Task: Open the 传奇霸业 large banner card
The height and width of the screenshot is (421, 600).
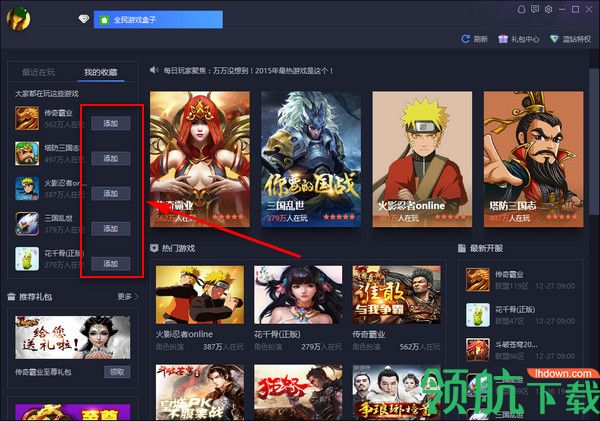Action: coord(200,159)
